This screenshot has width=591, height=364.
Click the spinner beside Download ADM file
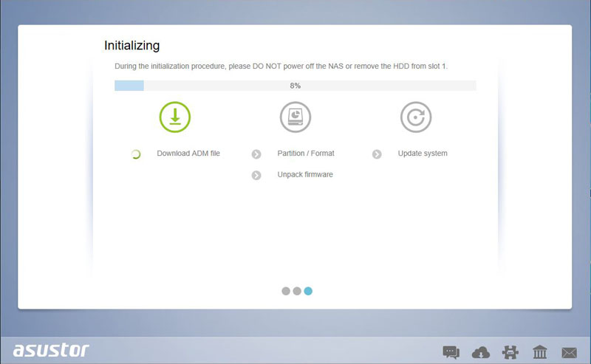[x=136, y=154]
